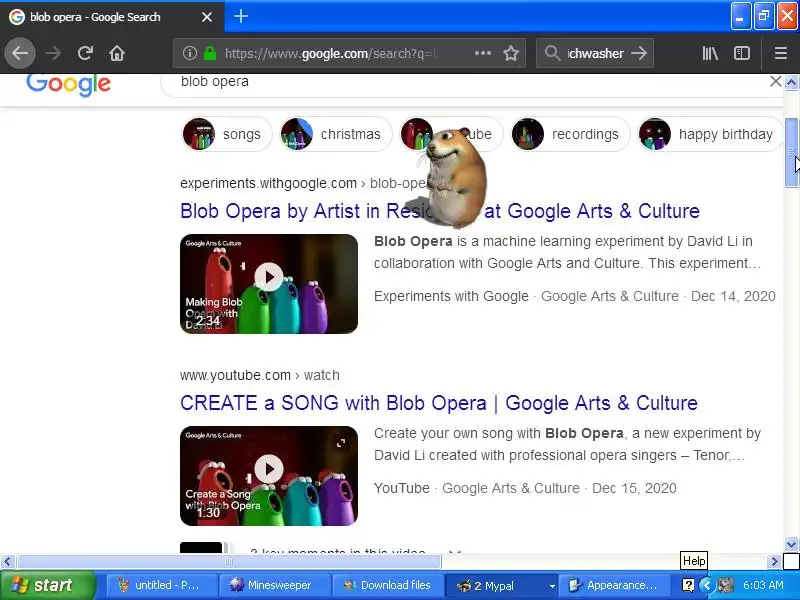Open CREATE a SONG with Blob Opera link

point(439,403)
